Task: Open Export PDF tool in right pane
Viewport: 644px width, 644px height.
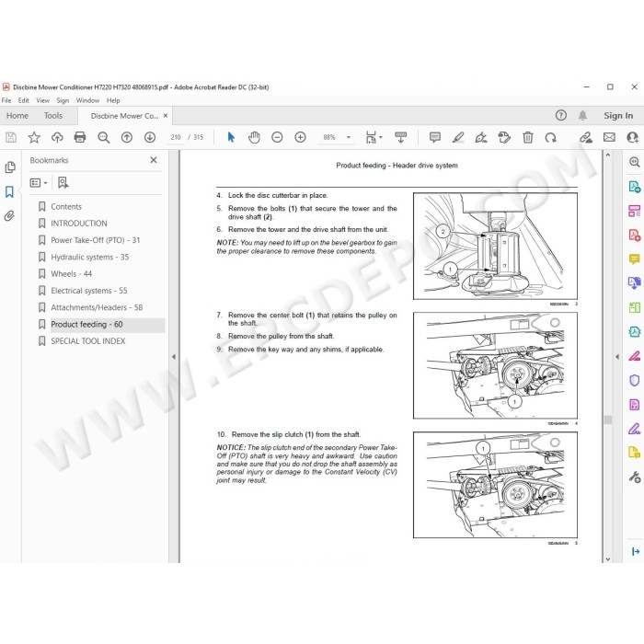Action: (634, 187)
